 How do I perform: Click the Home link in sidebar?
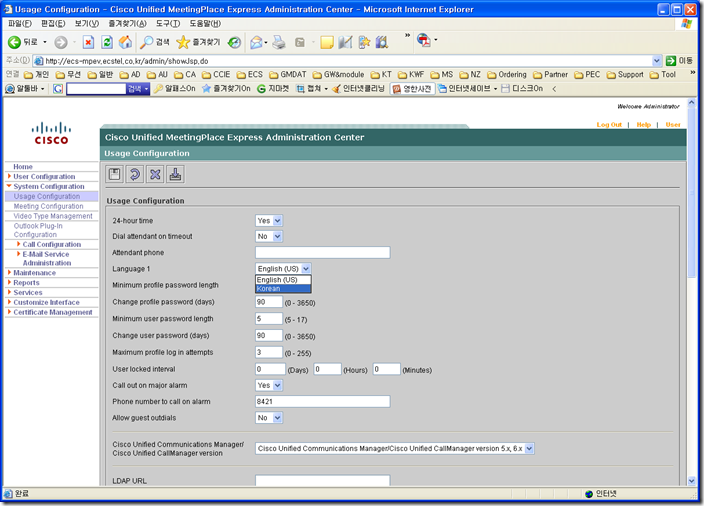(23, 167)
